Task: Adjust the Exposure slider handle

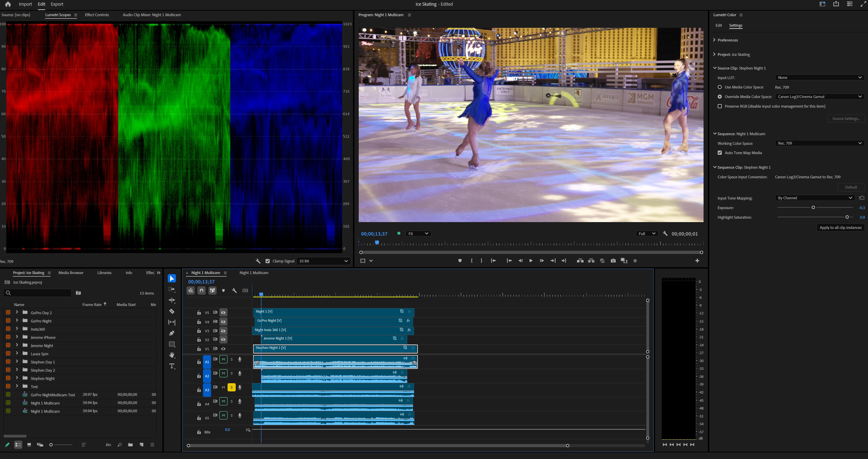Action: pos(813,207)
